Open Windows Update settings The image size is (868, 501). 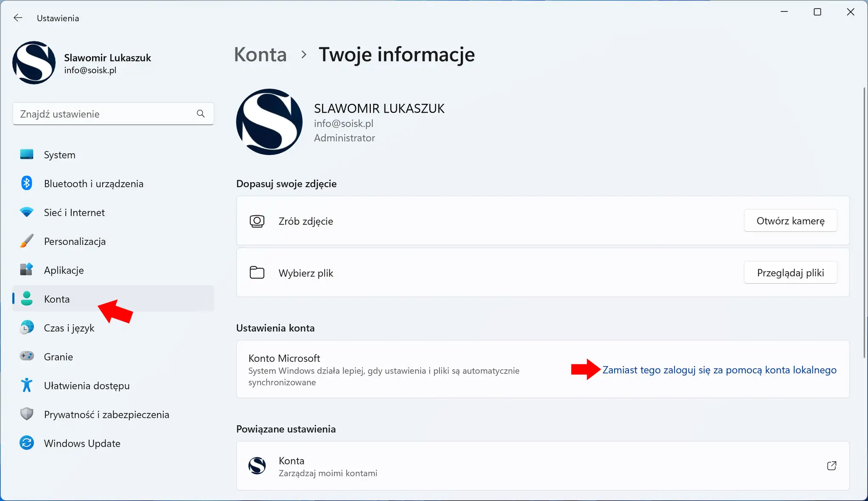pos(82,443)
